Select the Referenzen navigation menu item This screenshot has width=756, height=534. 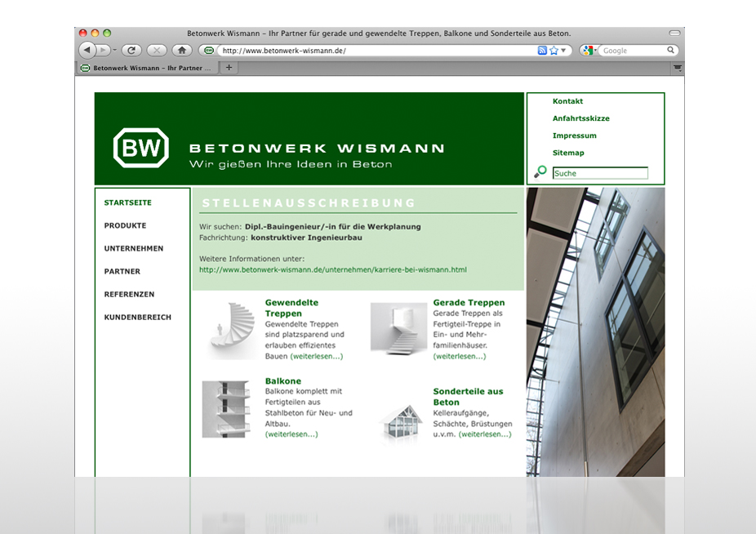click(x=129, y=294)
